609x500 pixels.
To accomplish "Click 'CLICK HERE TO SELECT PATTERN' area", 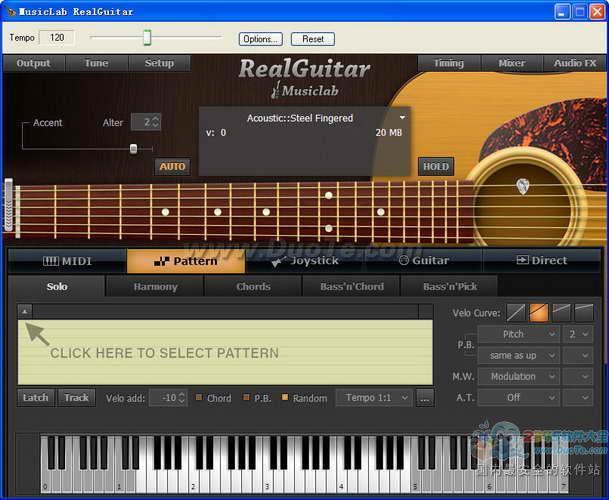I will pos(225,352).
